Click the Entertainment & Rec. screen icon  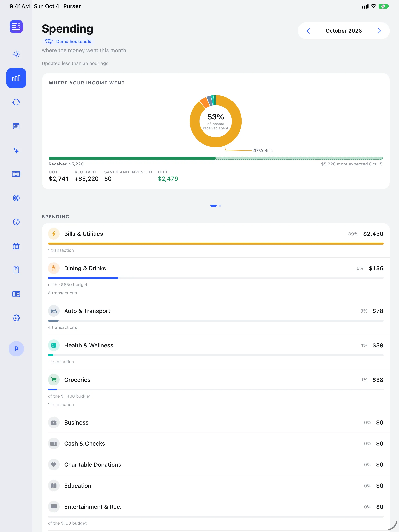click(54, 507)
